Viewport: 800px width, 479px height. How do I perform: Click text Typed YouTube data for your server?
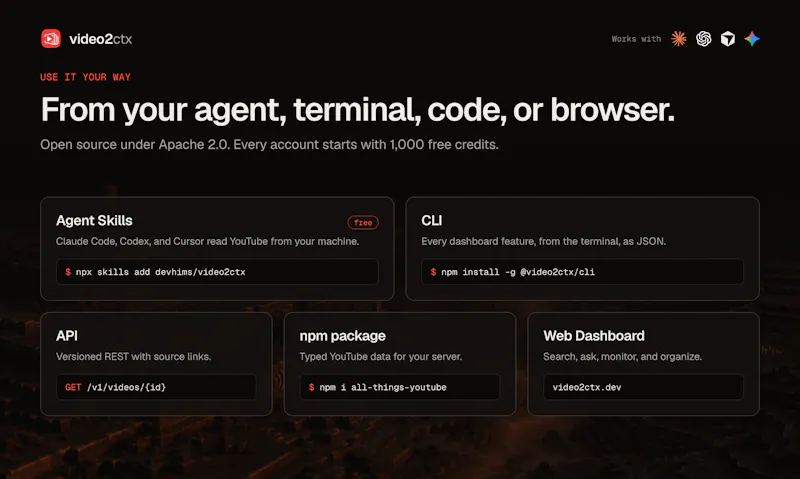pos(381,357)
